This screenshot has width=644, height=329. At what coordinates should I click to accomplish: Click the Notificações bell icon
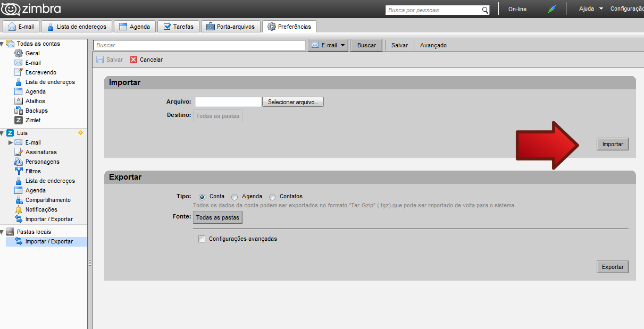[19, 209]
